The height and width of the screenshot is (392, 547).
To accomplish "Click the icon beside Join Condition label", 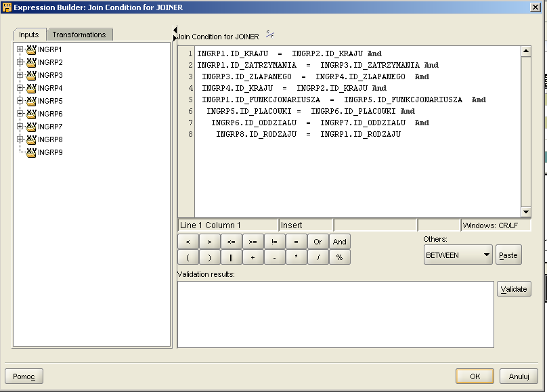I will click(x=270, y=35).
